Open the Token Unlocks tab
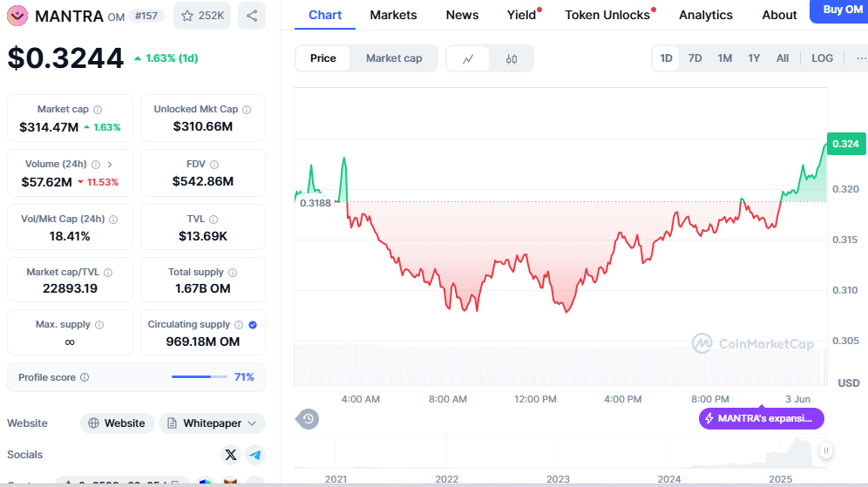 click(607, 15)
